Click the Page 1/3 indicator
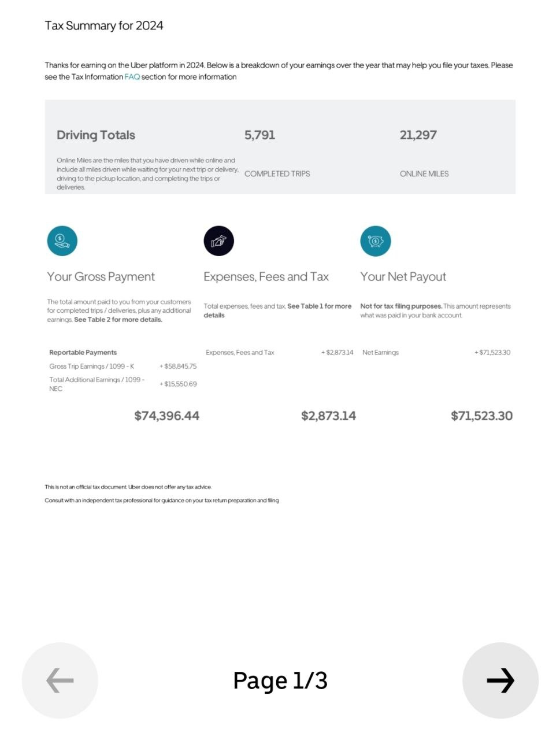 pos(280,680)
